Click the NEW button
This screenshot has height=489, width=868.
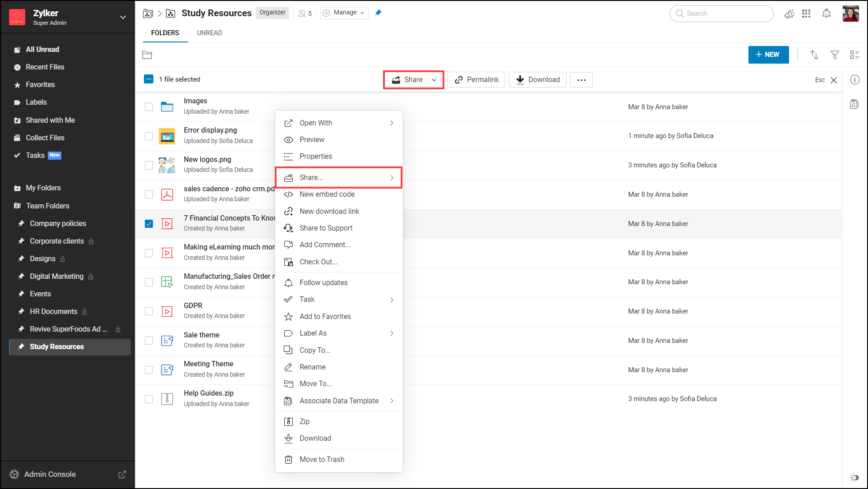point(768,55)
